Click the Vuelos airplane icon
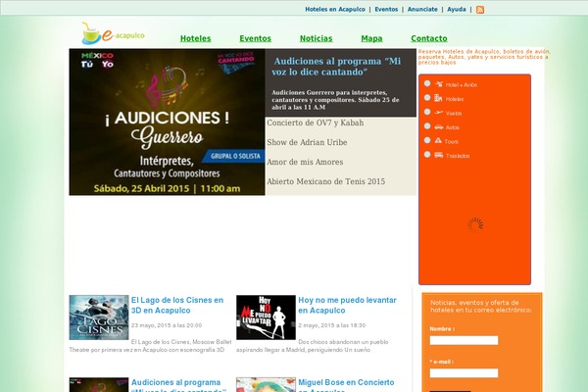This screenshot has width=588, height=392. click(x=439, y=113)
